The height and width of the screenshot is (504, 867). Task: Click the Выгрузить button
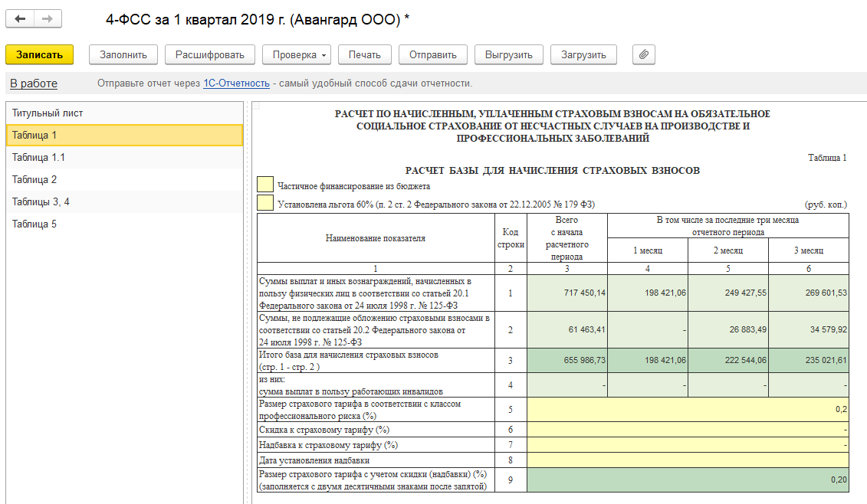click(508, 54)
